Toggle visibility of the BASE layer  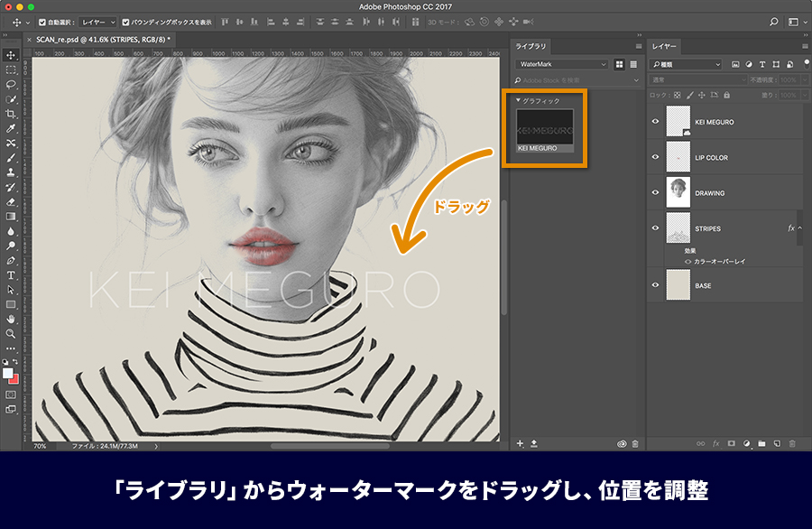tap(655, 285)
